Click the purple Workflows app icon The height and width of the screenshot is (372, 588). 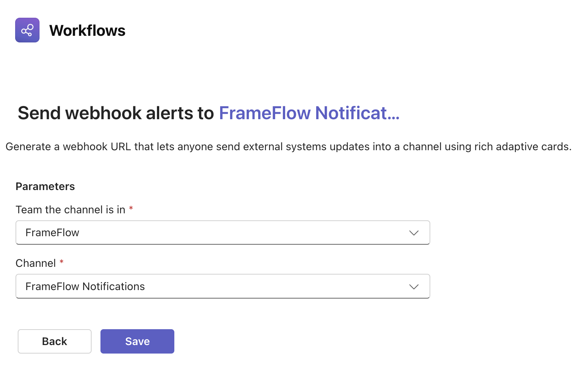coord(27,30)
